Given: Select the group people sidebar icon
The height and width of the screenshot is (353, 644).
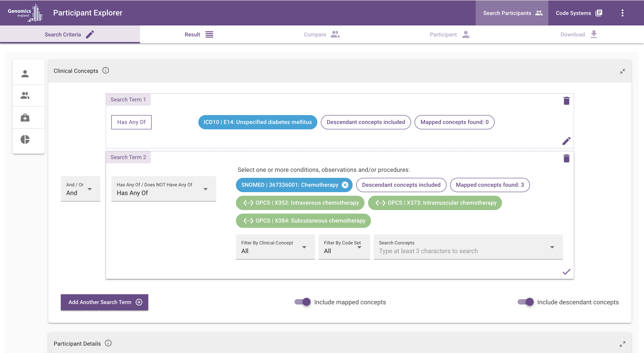Looking at the screenshot, I should coord(25,95).
